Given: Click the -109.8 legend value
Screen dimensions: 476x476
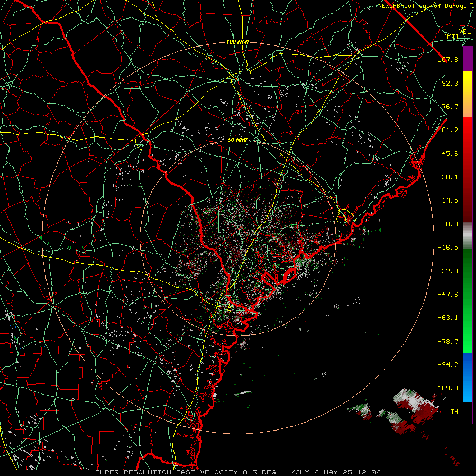Looking at the screenshot, I should [x=446, y=388].
